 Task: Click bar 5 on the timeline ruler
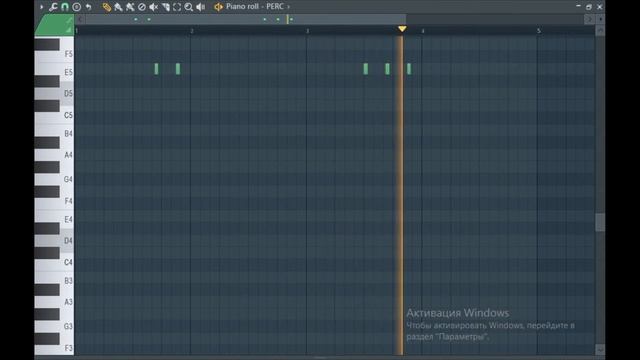click(x=539, y=31)
